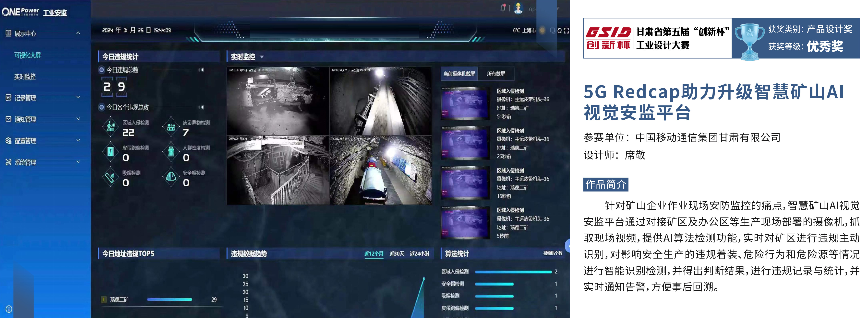Toggle fullscreen with the expand icon

[x=567, y=31]
